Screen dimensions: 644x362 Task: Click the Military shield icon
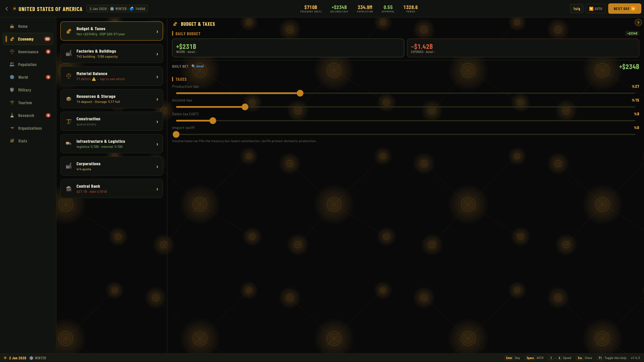point(12,90)
